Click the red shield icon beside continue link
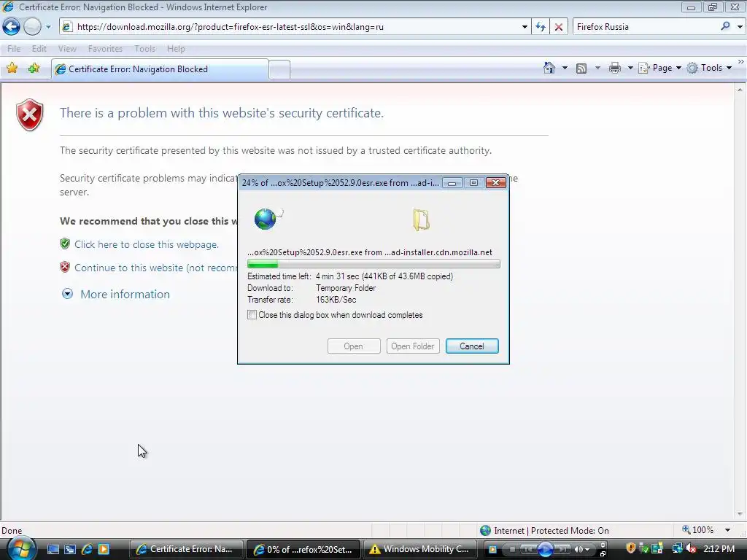This screenshot has width=747, height=560. 65,267
